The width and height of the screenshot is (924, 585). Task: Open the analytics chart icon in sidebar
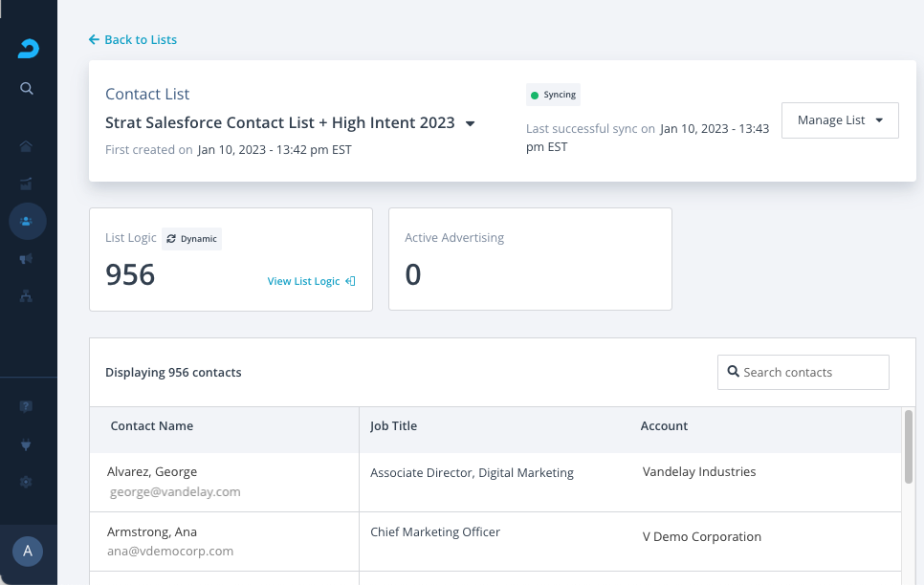pyautogui.click(x=27, y=184)
